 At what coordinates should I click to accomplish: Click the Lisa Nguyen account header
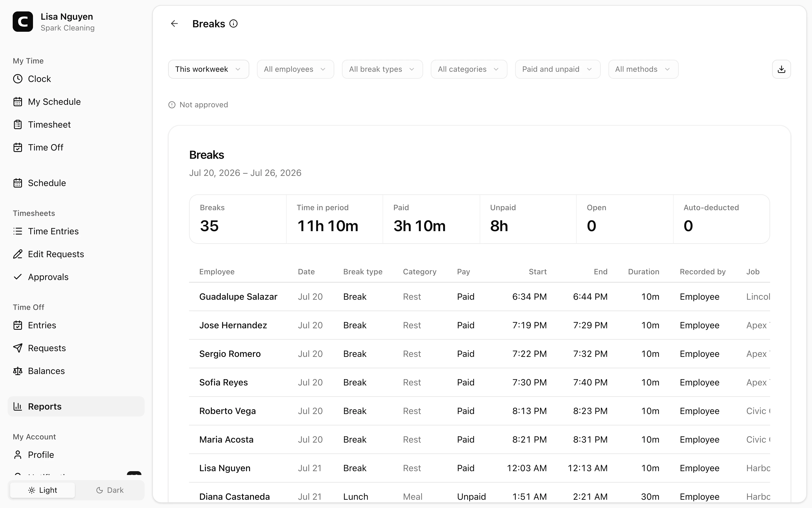pos(54,22)
